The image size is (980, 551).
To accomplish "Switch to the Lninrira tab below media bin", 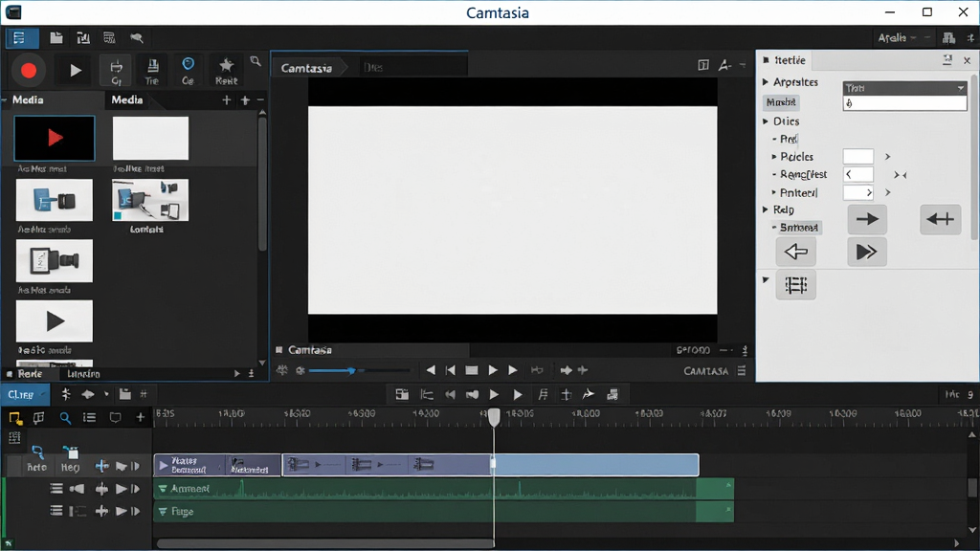I will pyautogui.click(x=83, y=374).
